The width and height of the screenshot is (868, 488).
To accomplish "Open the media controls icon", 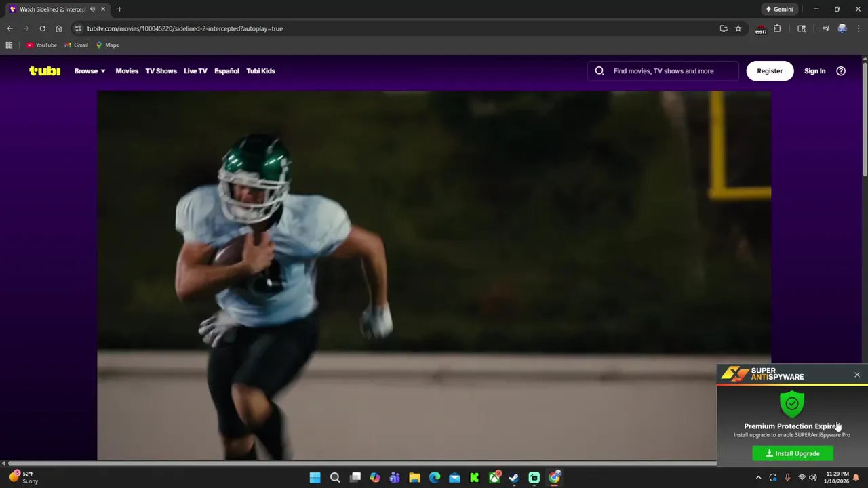I will (826, 28).
